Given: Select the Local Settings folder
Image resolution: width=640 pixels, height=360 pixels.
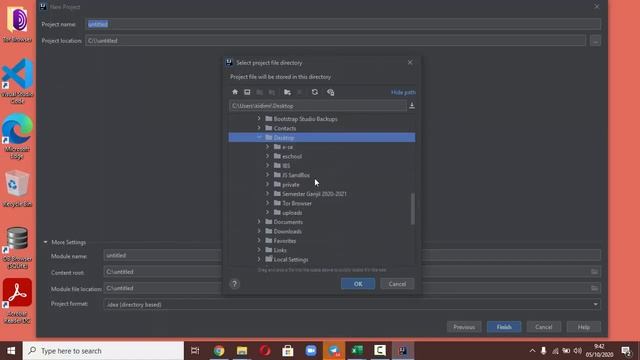Looking at the screenshot, I should coord(291,260).
